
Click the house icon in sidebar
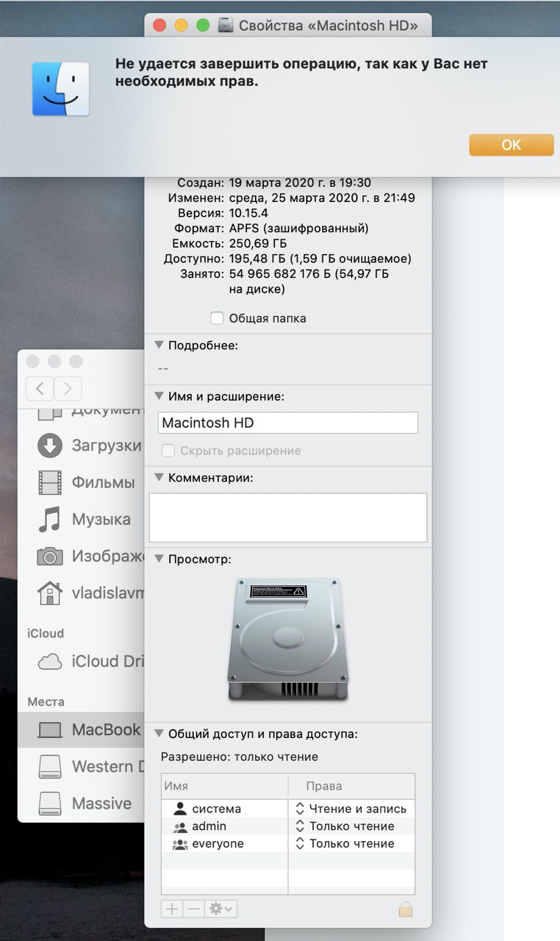49,592
